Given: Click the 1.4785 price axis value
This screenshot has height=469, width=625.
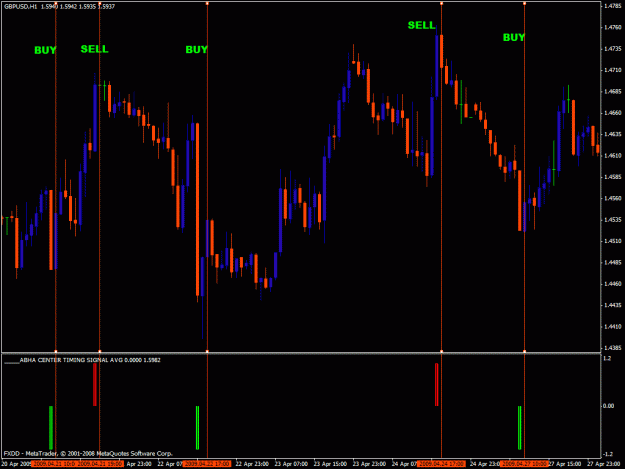Looking at the screenshot, I should 613,6.
